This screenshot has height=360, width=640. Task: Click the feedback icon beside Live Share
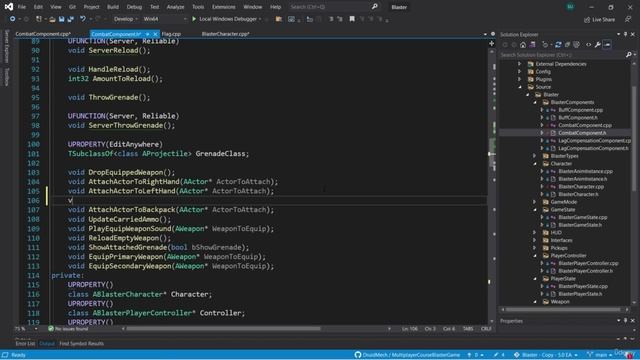628,19
